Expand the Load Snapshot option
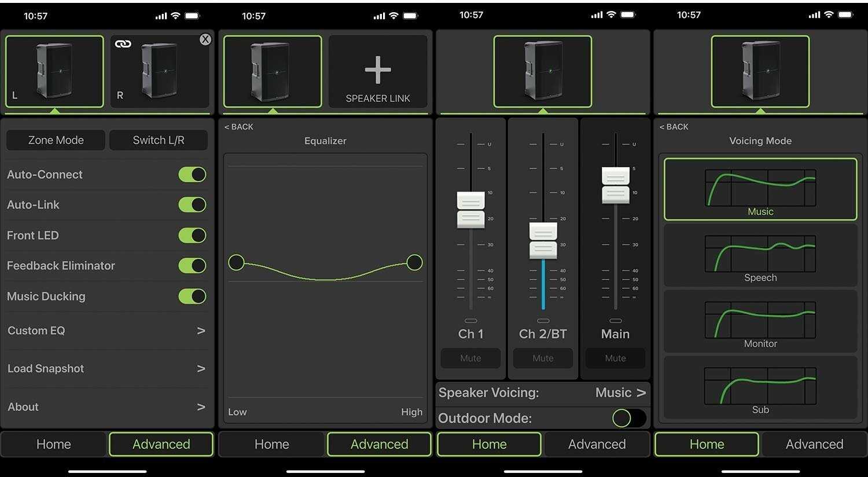Viewport: 868px width, 477px height. click(106, 369)
